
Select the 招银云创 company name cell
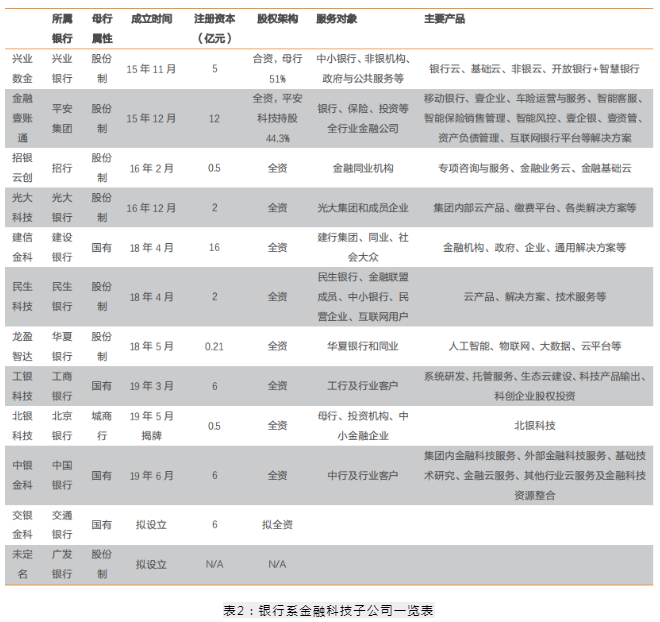click(22, 168)
